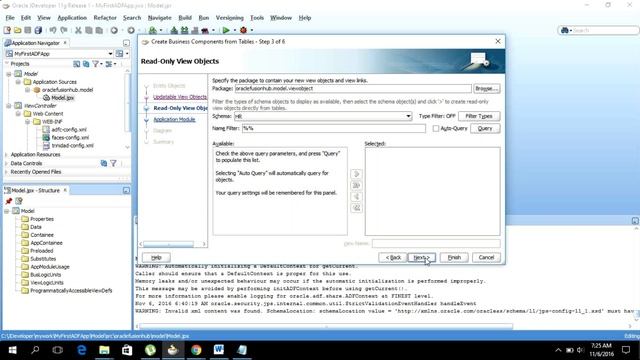Click the Data Controls filter funnel icon

coord(113,163)
